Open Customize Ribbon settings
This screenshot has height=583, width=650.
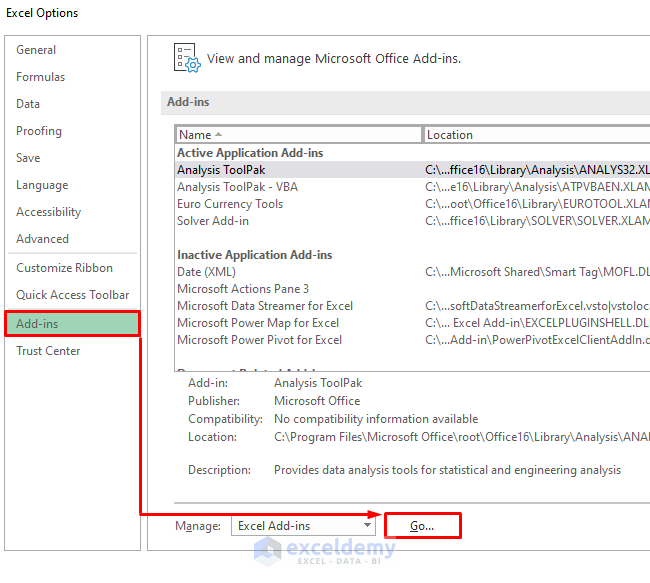coord(64,268)
